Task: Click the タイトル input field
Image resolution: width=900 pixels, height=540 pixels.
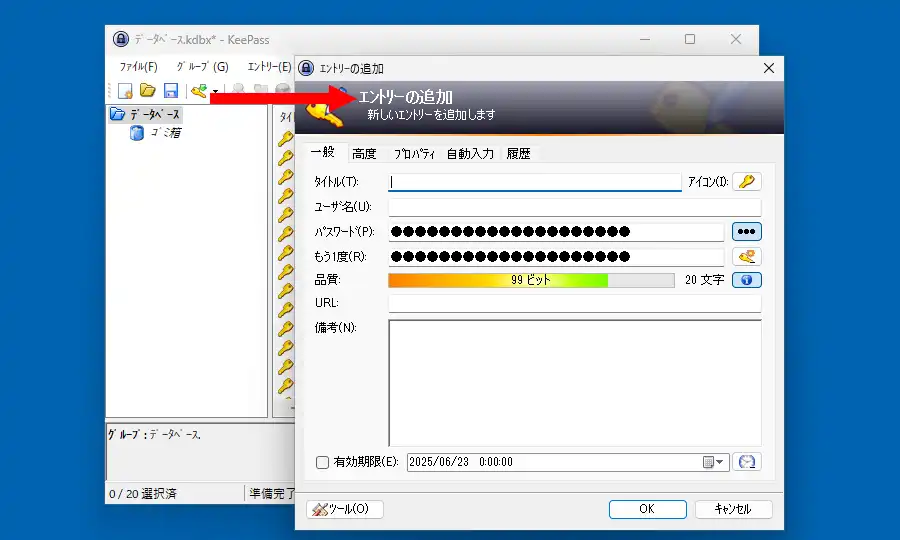Action: 535,182
